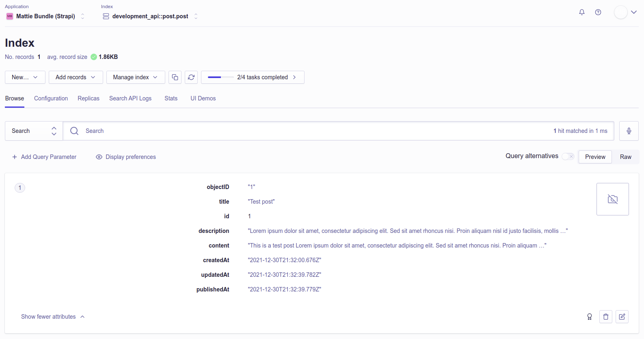This screenshot has height=339, width=644.
Task: Open the index selector chevrons
Action: tap(196, 16)
